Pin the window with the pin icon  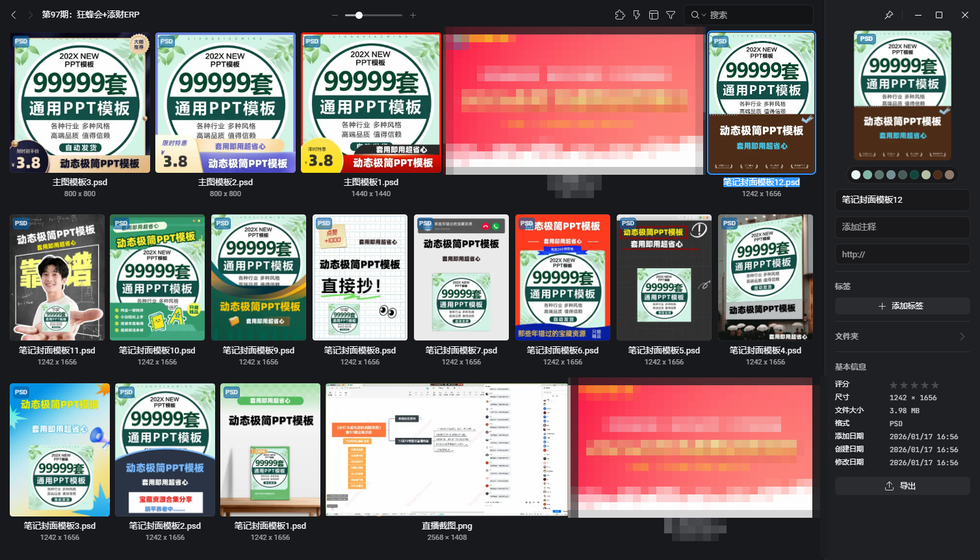(x=889, y=14)
